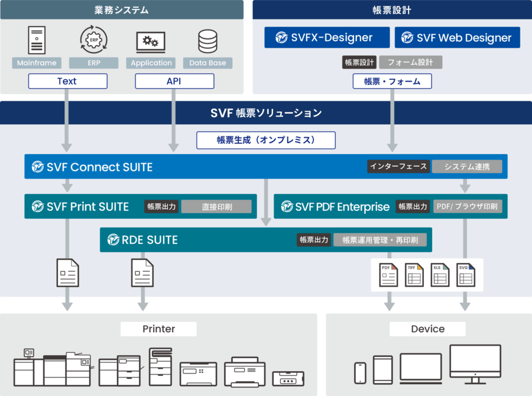
Task: Select the XLS file format icon
Action: (x=440, y=274)
